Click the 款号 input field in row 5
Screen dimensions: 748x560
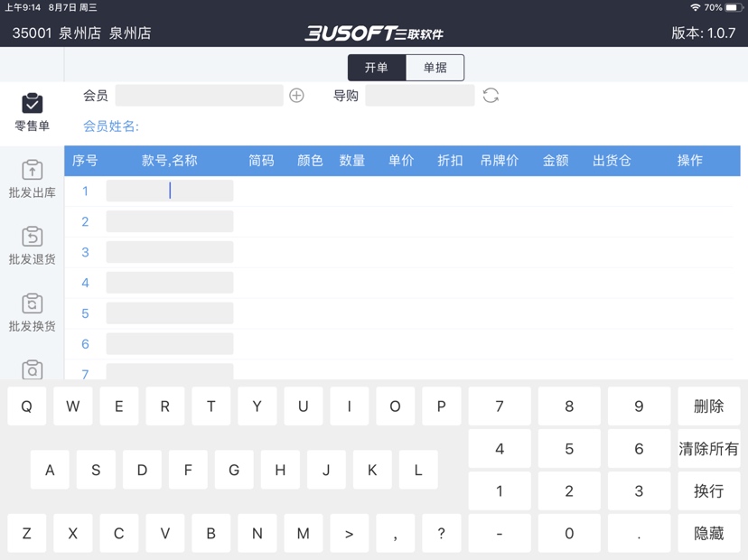coord(170,313)
